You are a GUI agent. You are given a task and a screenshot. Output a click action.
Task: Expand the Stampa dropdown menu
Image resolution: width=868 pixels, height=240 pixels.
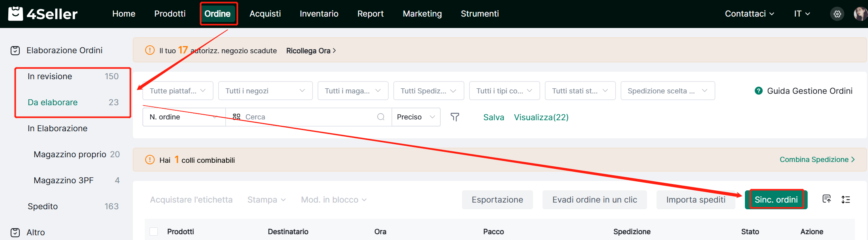tap(266, 200)
